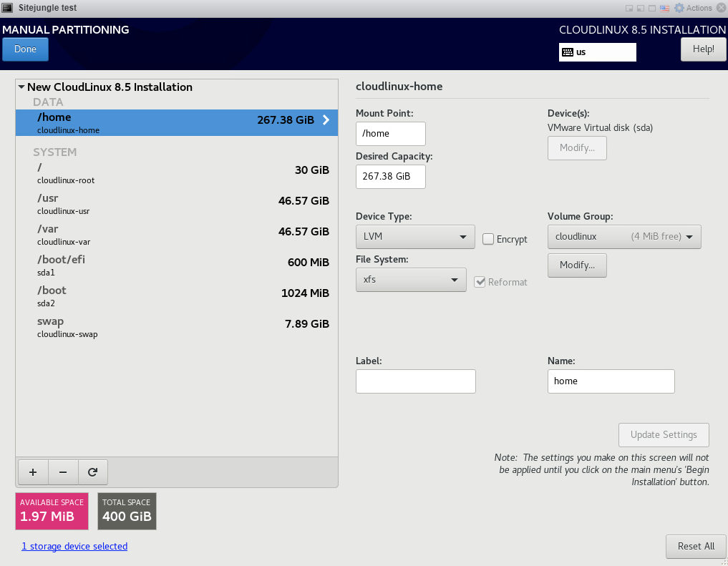Click the remove mount point minus button
The height and width of the screenshot is (566, 728).
tap(63, 472)
